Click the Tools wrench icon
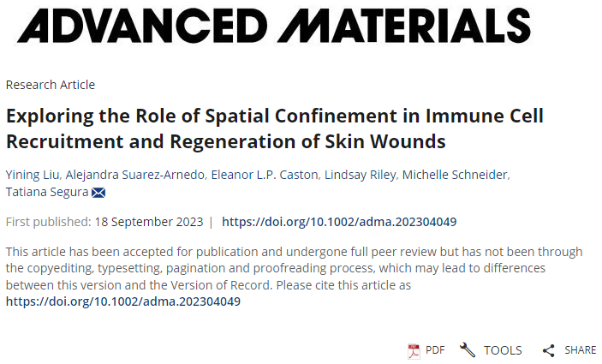 (x=468, y=350)
